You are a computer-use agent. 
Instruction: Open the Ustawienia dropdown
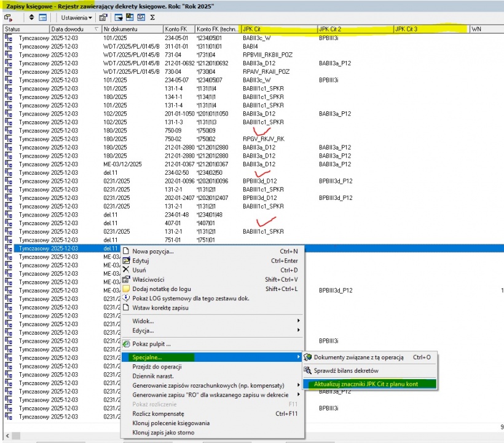tap(77, 17)
